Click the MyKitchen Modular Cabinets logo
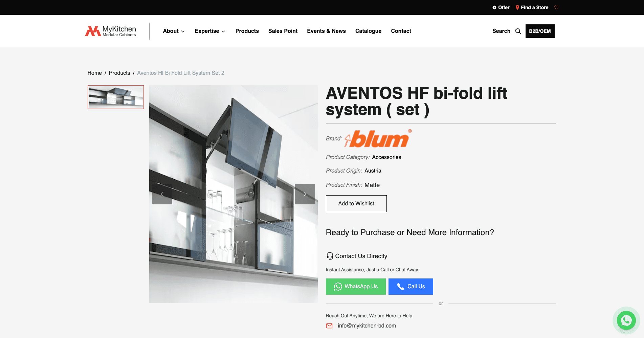Image resolution: width=644 pixels, height=338 pixels. (x=110, y=31)
